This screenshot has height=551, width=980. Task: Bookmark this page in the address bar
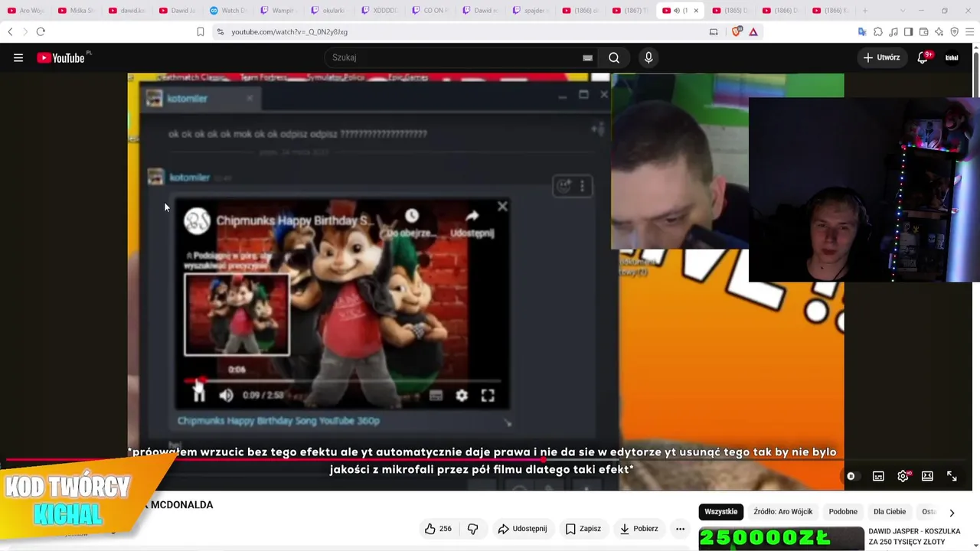201,31
